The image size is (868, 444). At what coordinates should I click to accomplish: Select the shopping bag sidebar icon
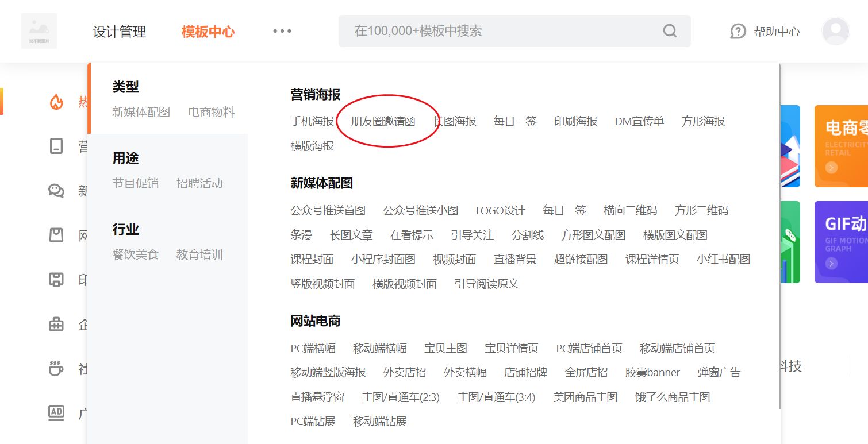point(56,235)
